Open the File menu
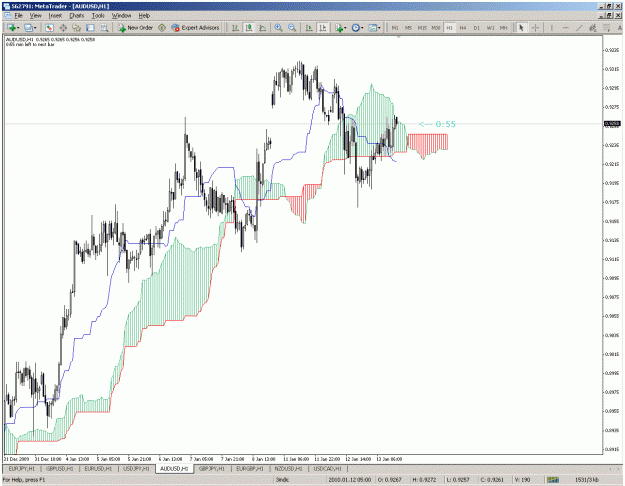 18,16
